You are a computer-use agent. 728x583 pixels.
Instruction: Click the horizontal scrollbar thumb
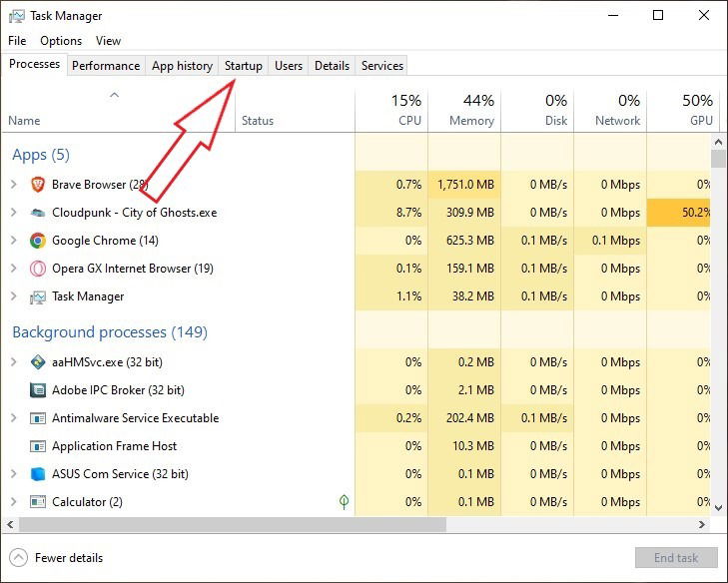233,525
